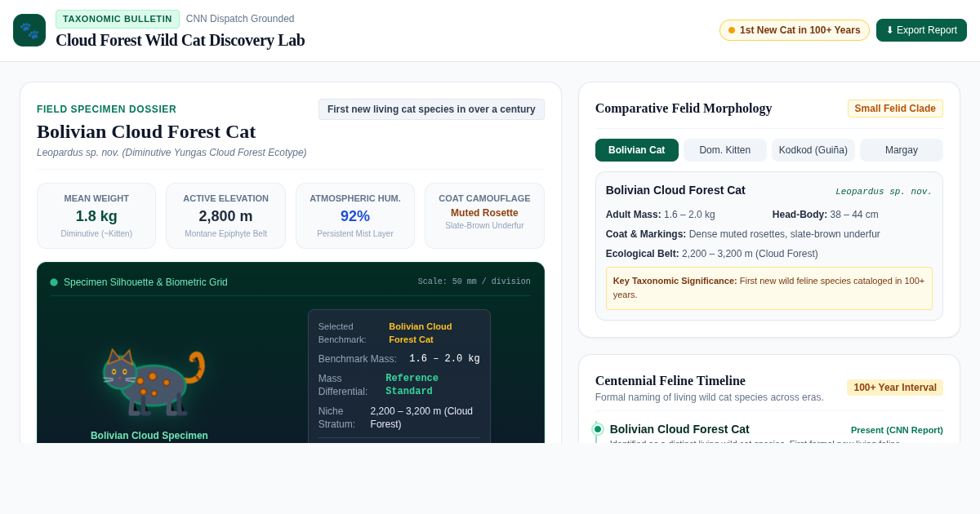Click the paw print logo icon
The width and height of the screenshot is (980, 514).
[29, 30]
